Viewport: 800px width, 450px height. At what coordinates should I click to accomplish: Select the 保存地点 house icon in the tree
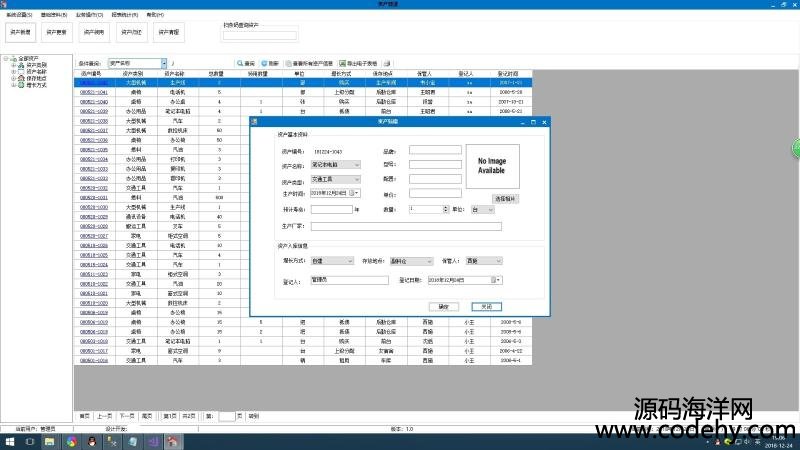pyautogui.click(x=21, y=79)
